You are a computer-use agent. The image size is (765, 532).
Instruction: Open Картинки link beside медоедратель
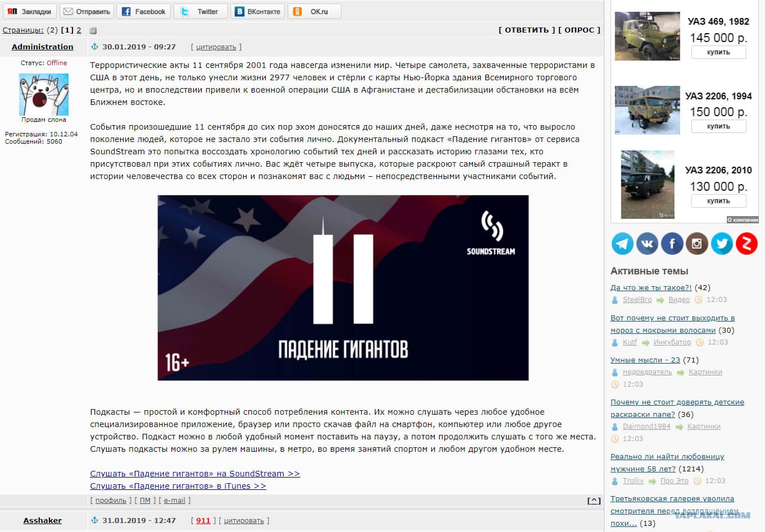(x=705, y=372)
